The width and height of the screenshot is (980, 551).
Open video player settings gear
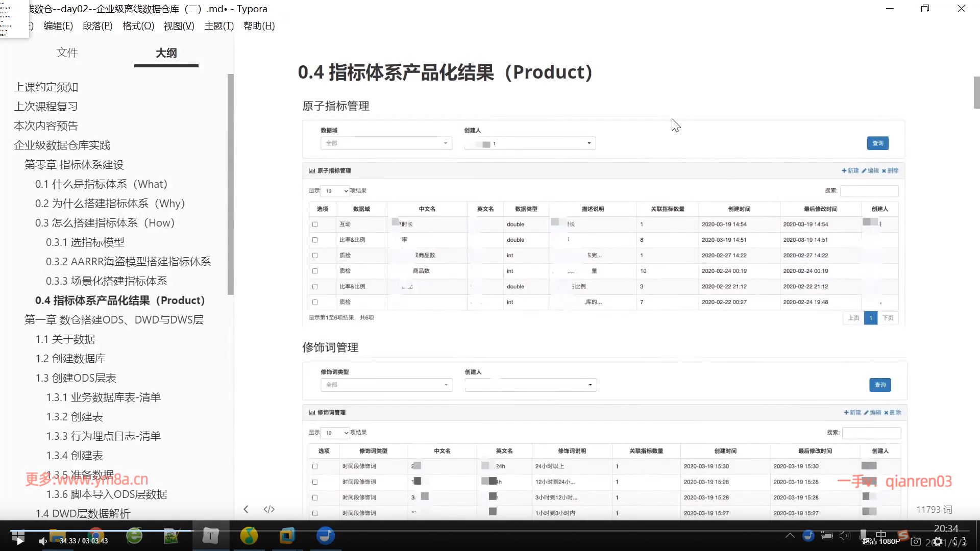pos(938,542)
